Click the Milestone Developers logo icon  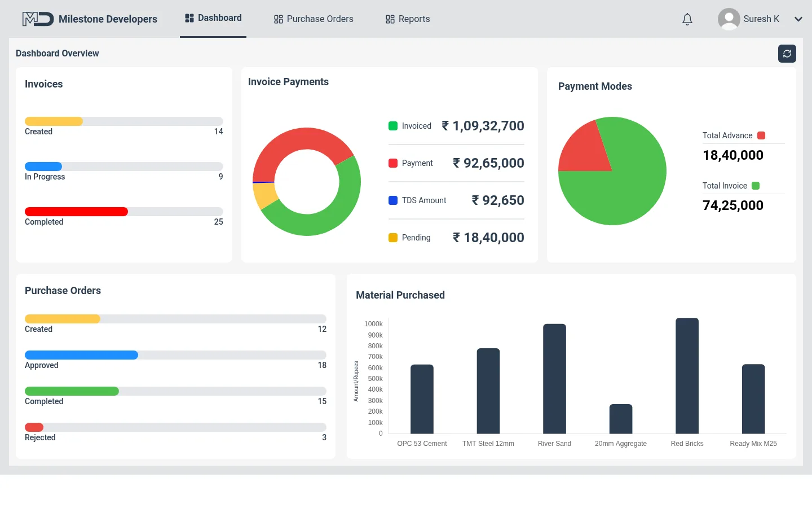pyautogui.click(x=38, y=19)
